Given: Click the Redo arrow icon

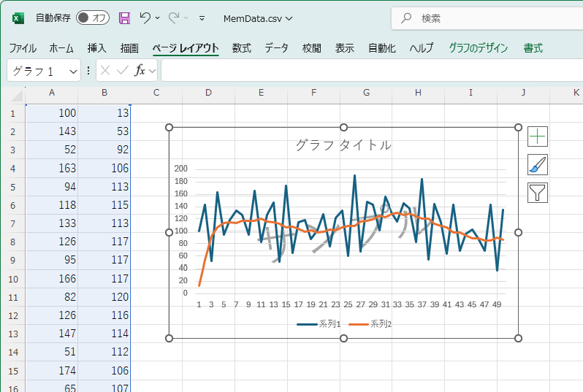Looking at the screenshot, I should [174, 18].
